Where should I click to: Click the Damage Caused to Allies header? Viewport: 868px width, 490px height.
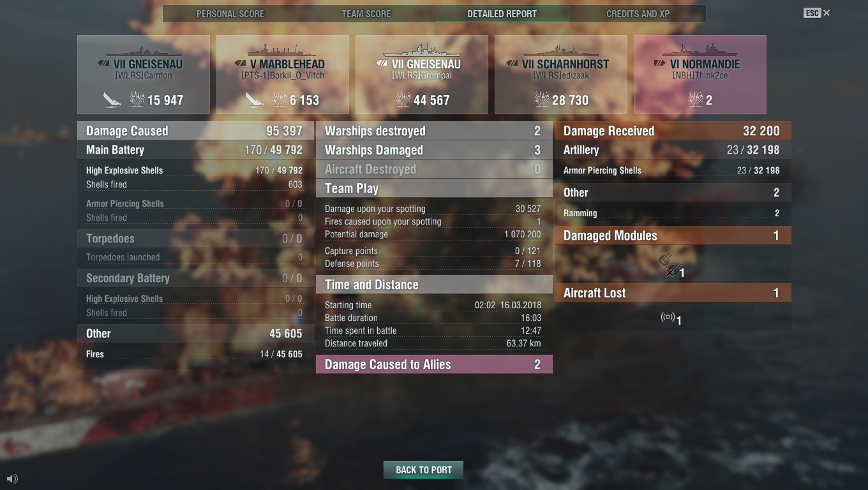coord(434,364)
